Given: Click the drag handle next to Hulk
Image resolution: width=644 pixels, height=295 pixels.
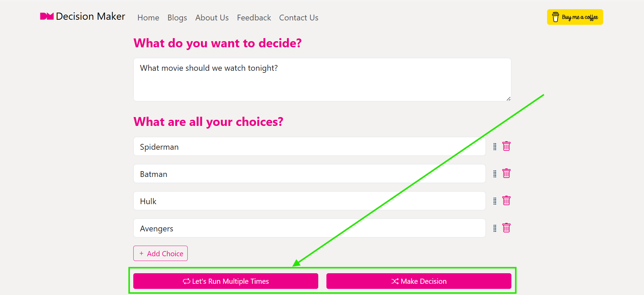Looking at the screenshot, I should pos(494,201).
